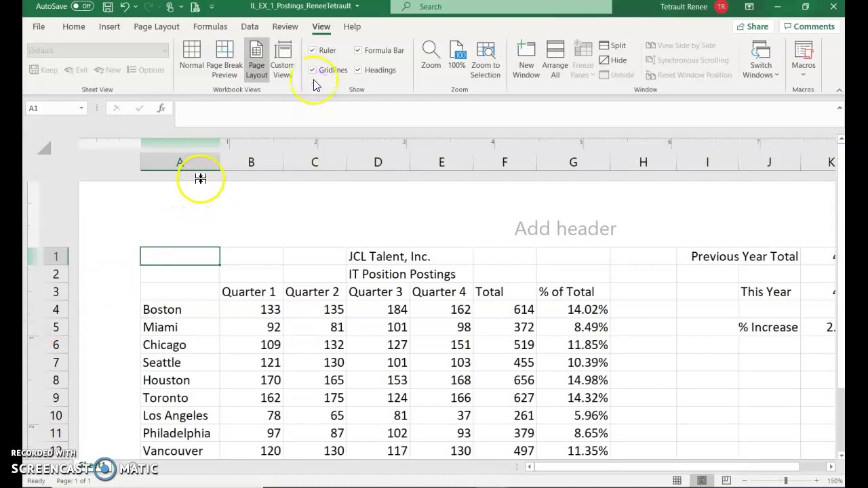Image resolution: width=868 pixels, height=488 pixels.
Task: Open the Switch Windows dropdown
Action: (761, 60)
